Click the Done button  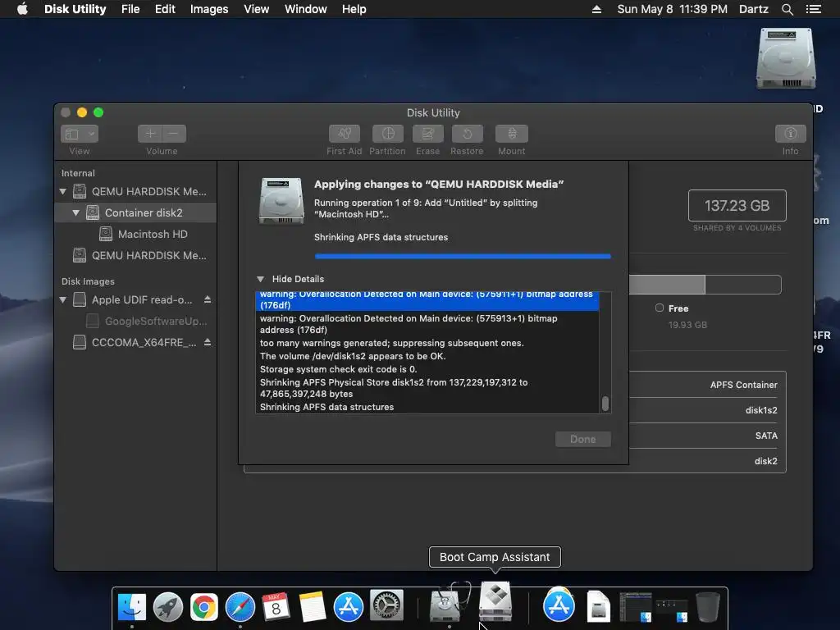583,440
